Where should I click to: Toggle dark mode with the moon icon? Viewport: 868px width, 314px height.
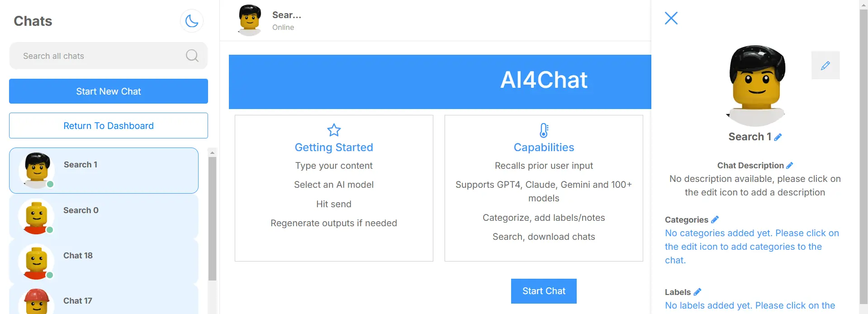[x=192, y=21]
